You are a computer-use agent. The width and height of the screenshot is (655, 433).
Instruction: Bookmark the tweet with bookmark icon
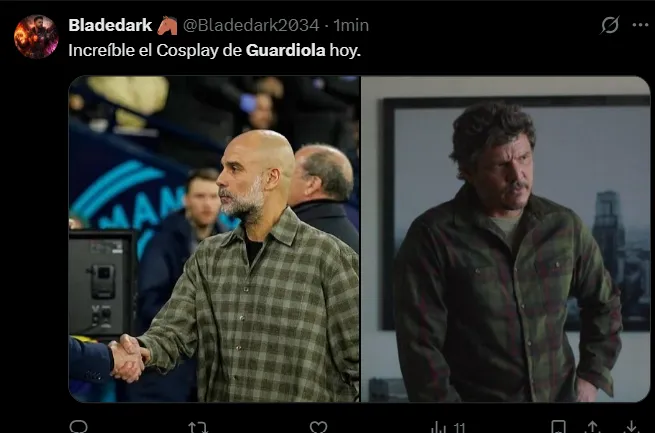point(559,427)
